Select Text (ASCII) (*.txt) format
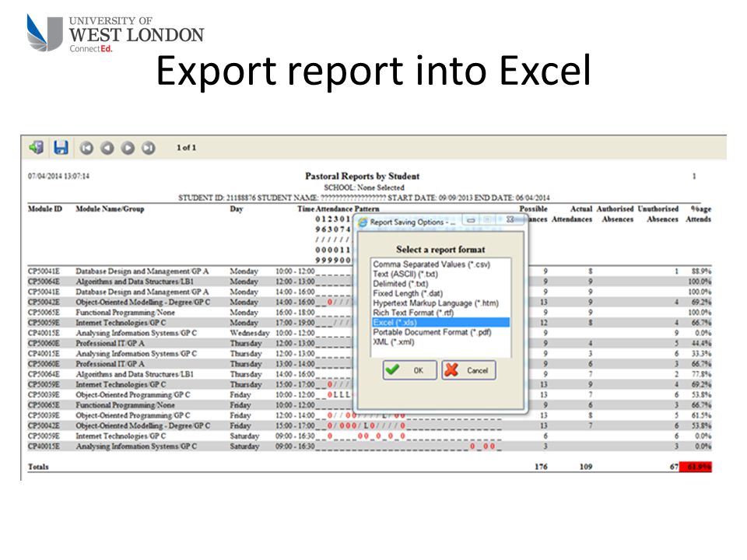Screen dimensions: 747x560 (x=405, y=274)
